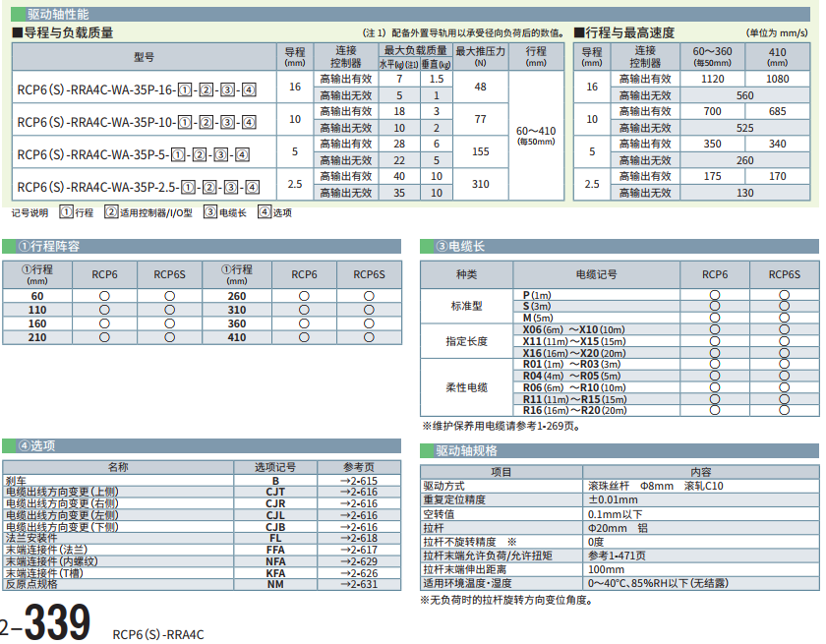Click the boxed ④ 选项 symbol in the legend
826x644 pixels.
(265, 211)
